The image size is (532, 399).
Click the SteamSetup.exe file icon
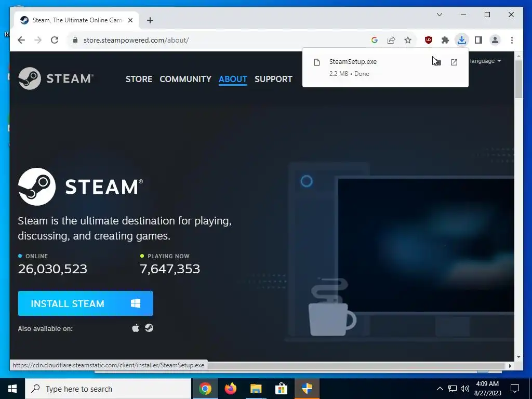point(317,62)
